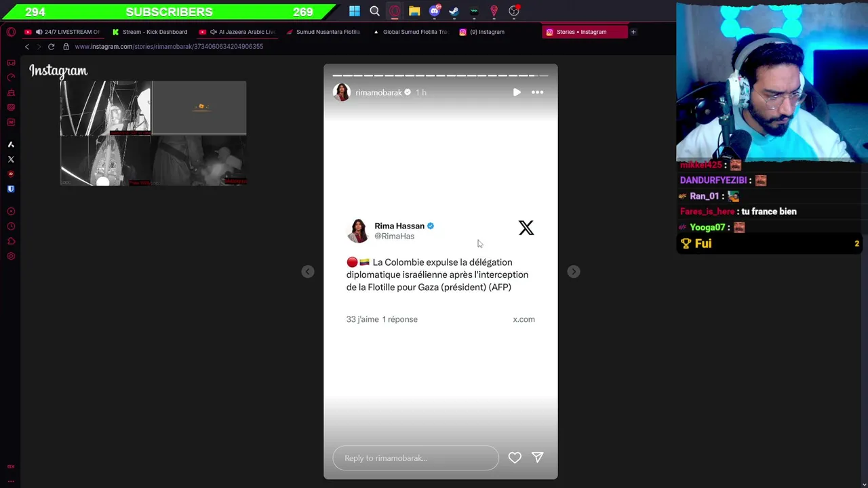Open the sidebar settings gear icon
The height and width of the screenshot is (488, 868).
(11, 256)
